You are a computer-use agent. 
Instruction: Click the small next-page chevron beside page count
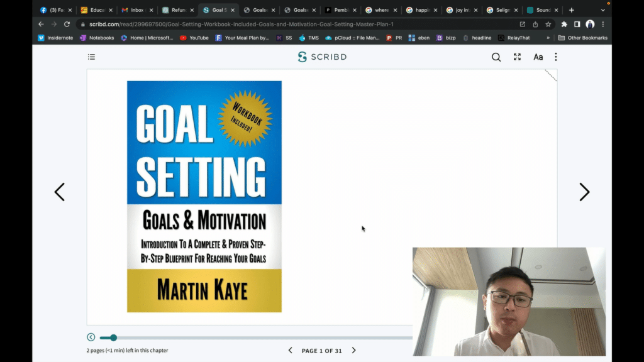tap(353, 351)
